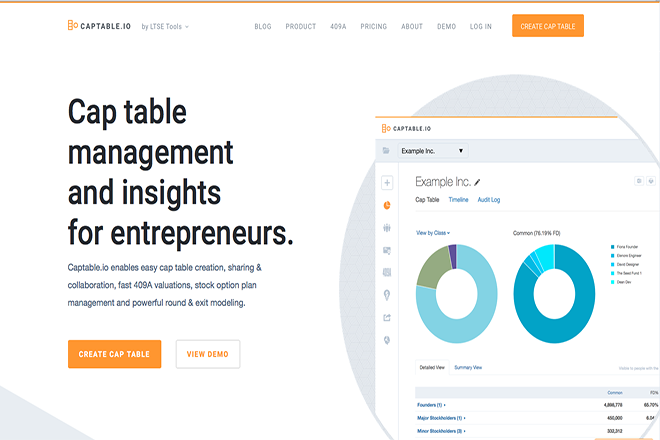The image size is (660, 440).
Task: Open the 'by LTSE Tools' dropdown
Action: [x=165, y=26]
